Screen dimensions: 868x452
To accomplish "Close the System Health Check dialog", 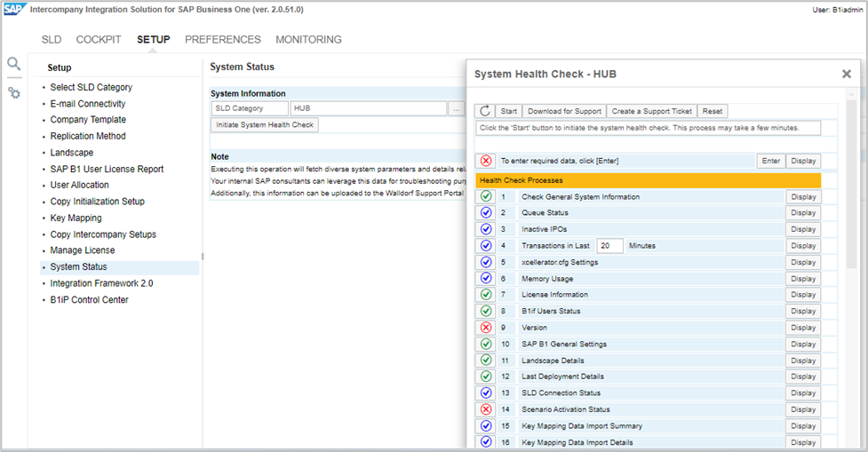I will coord(847,75).
